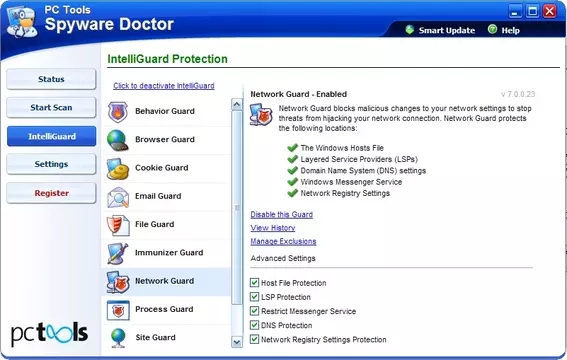Screen dimensions: 567x360
Task: Select the Immunizer Guard syringe icon
Action: click(118, 253)
